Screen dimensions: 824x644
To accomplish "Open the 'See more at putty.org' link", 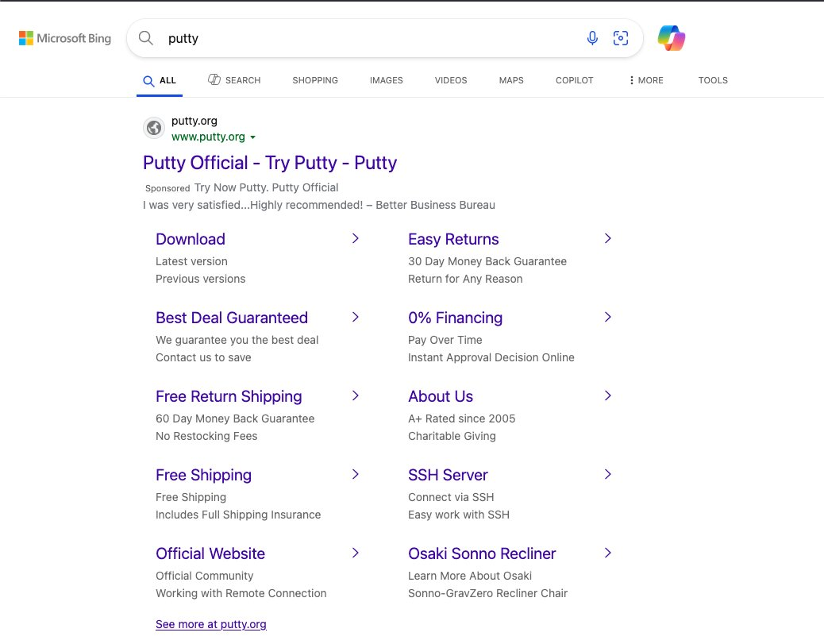I will point(210,624).
